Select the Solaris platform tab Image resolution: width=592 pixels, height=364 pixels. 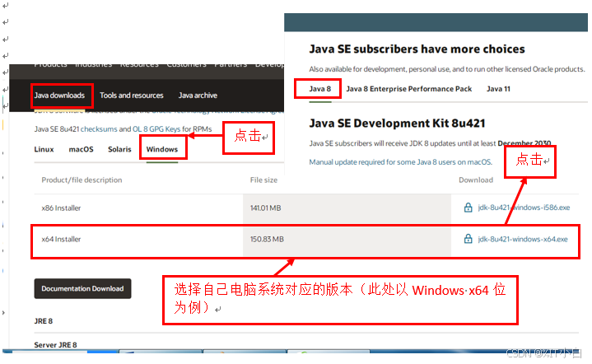[x=119, y=149]
